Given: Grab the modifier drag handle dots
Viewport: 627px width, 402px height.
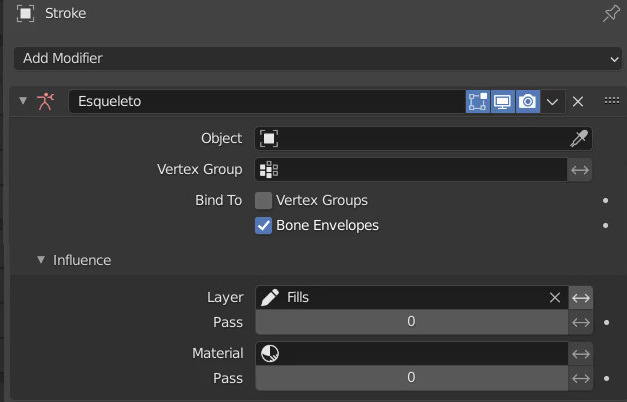Looking at the screenshot, I should (x=612, y=100).
